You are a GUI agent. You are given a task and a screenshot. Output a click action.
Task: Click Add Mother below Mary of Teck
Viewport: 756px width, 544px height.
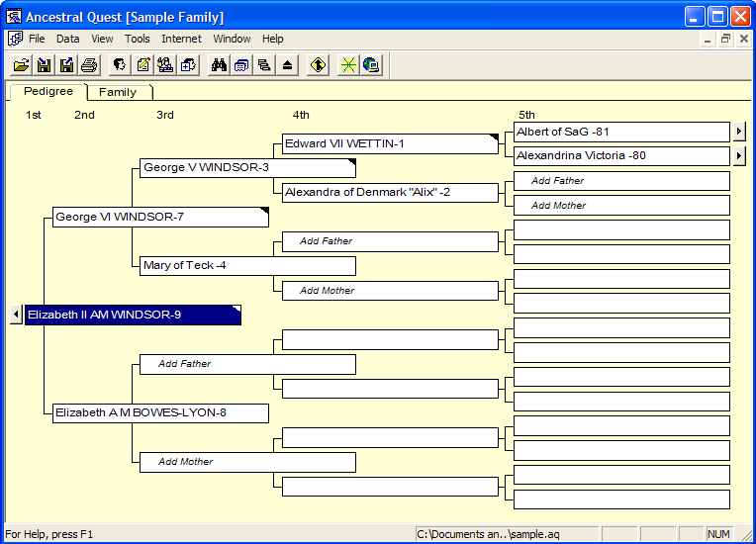coord(390,291)
